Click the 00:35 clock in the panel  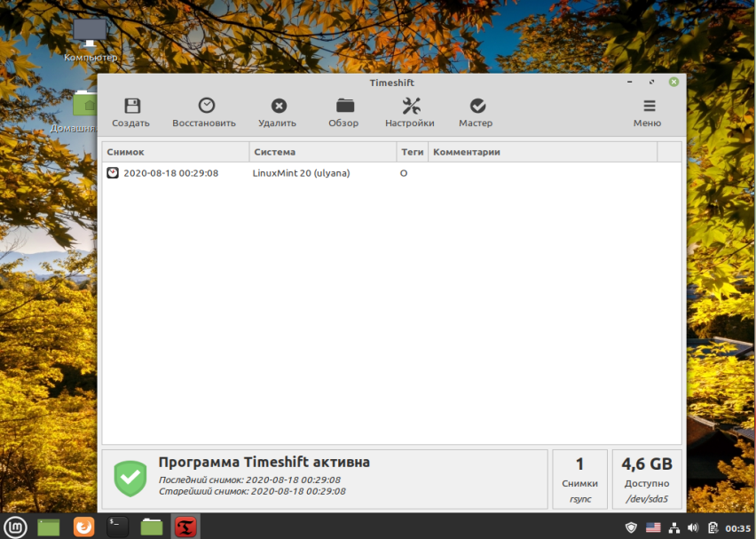point(737,528)
